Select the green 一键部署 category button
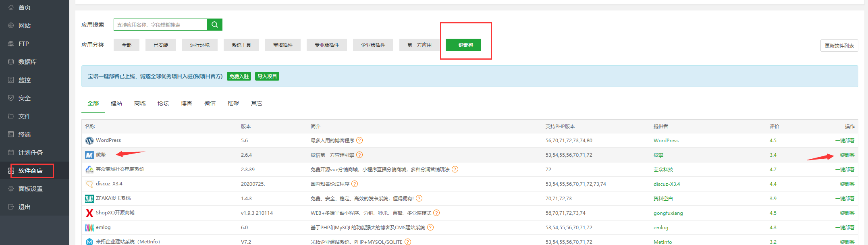This screenshot has width=868, height=245. click(463, 45)
